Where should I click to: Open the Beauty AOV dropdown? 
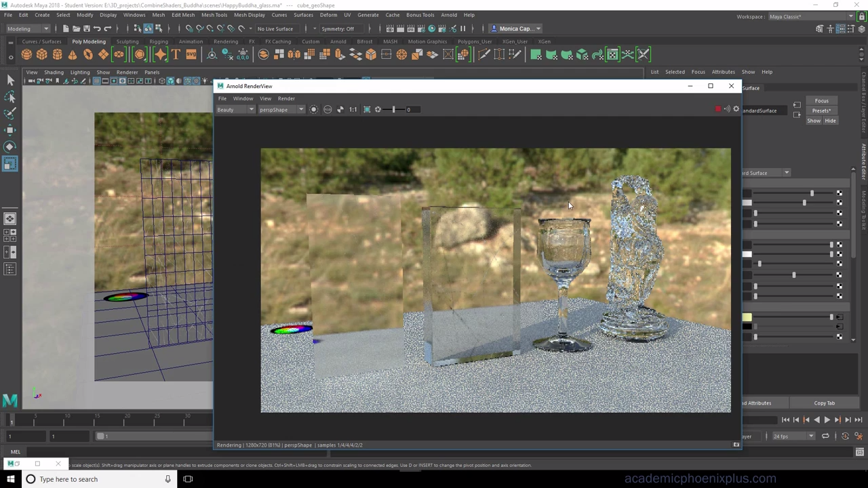pyautogui.click(x=235, y=110)
